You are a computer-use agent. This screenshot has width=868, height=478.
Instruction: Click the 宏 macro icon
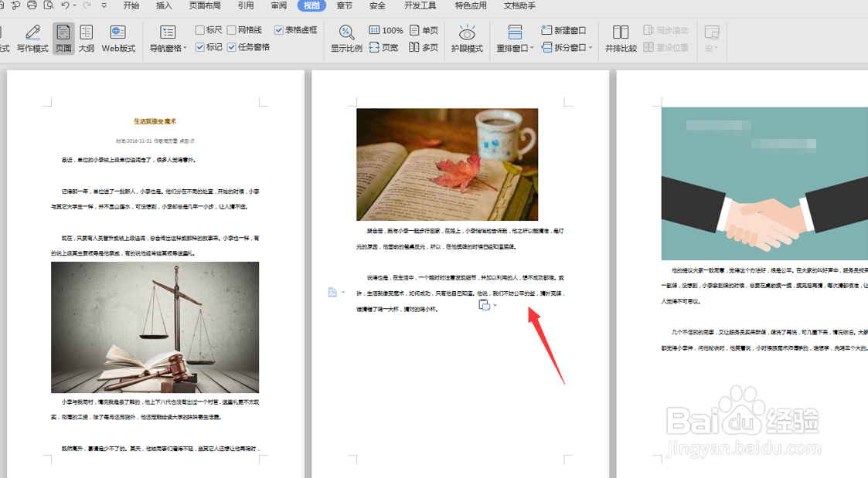[x=712, y=32]
